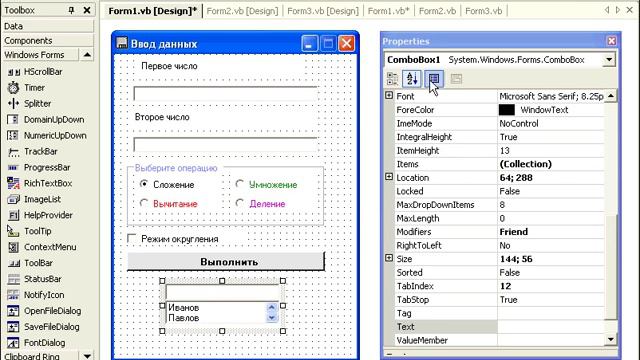
Task: Expand the Size property node
Action: 389,258
